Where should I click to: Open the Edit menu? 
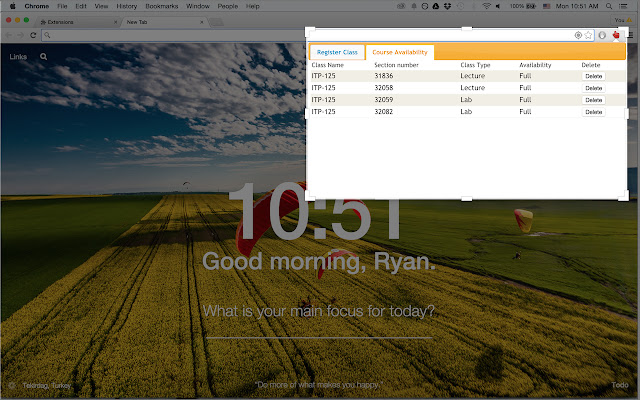click(x=81, y=6)
